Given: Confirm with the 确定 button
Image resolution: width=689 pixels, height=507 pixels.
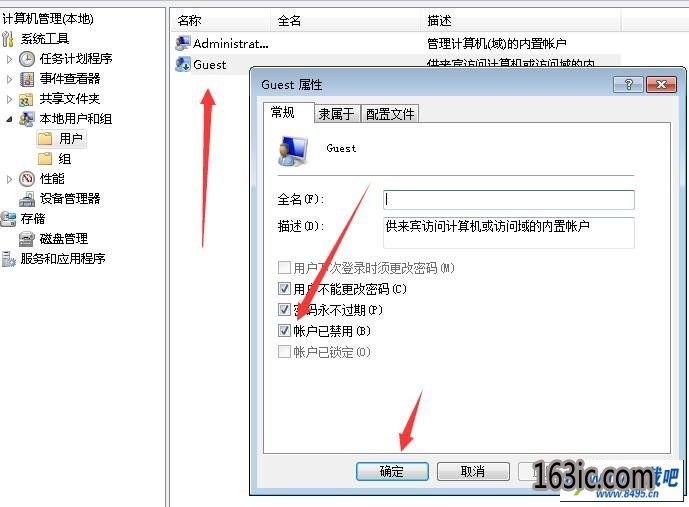Looking at the screenshot, I should (392, 471).
